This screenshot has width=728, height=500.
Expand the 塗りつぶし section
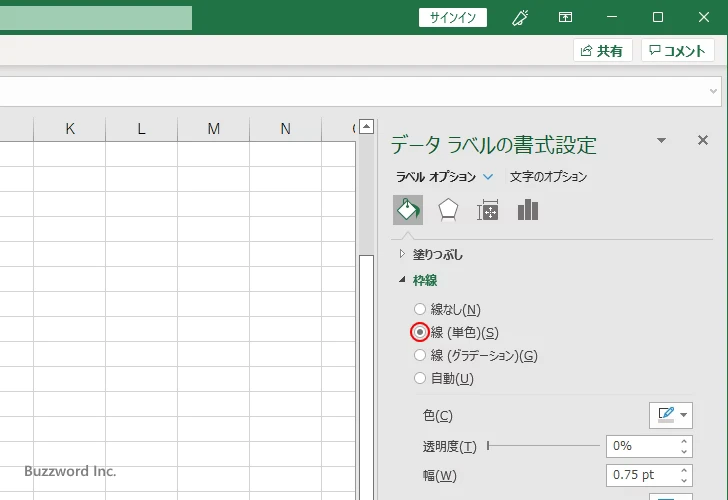[402, 254]
